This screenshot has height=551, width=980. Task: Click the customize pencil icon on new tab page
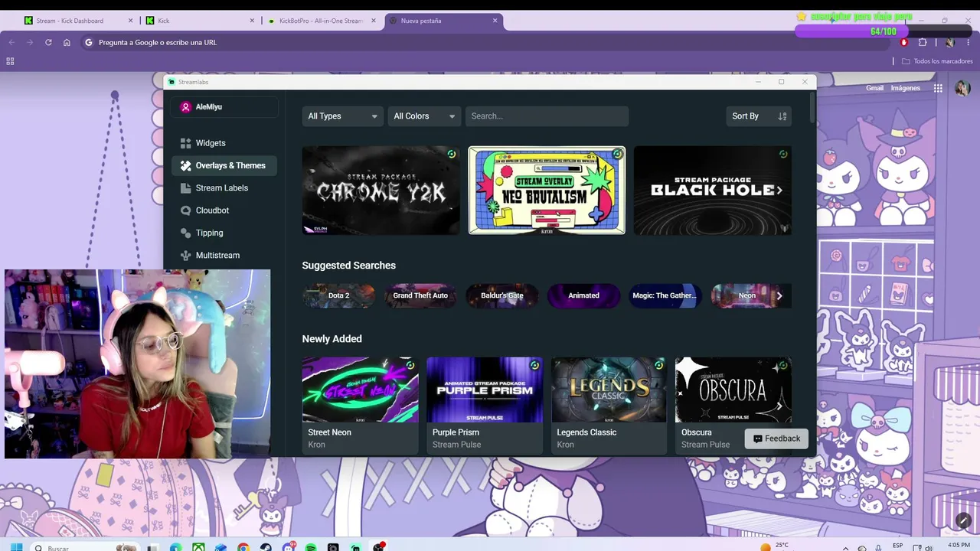[x=963, y=521]
